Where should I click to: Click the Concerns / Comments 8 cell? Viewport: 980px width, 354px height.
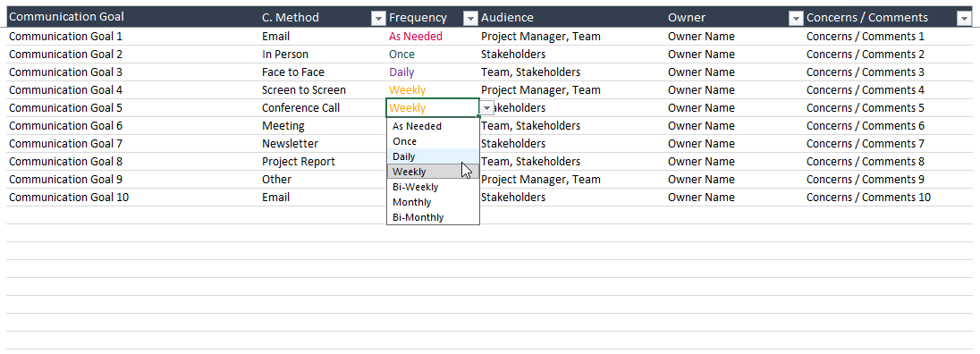point(888,162)
